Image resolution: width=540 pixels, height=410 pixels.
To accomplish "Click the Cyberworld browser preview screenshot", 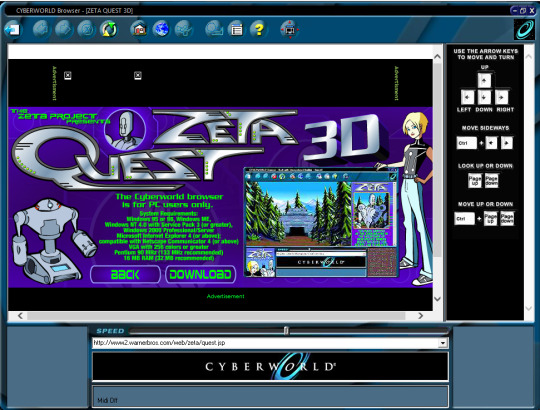I will click(x=321, y=222).
